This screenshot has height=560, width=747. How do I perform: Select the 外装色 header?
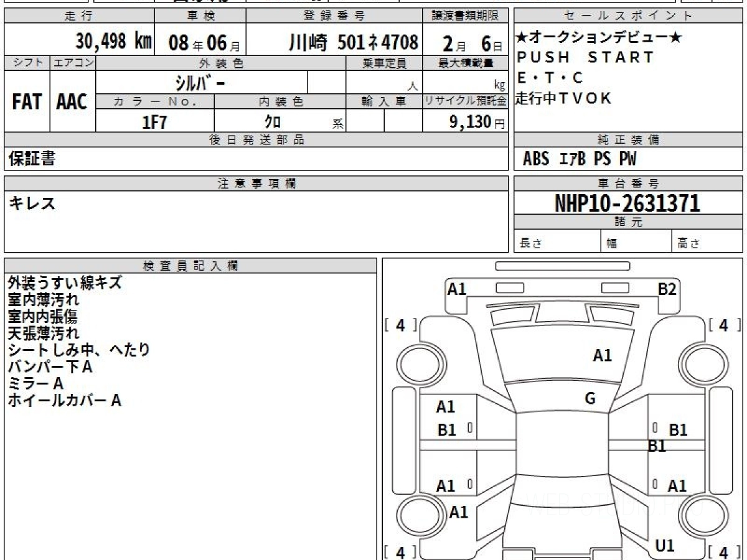pos(221,63)
